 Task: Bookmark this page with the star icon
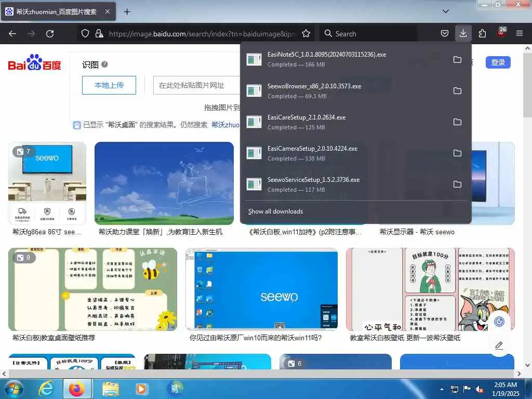[x=306, y=34]
